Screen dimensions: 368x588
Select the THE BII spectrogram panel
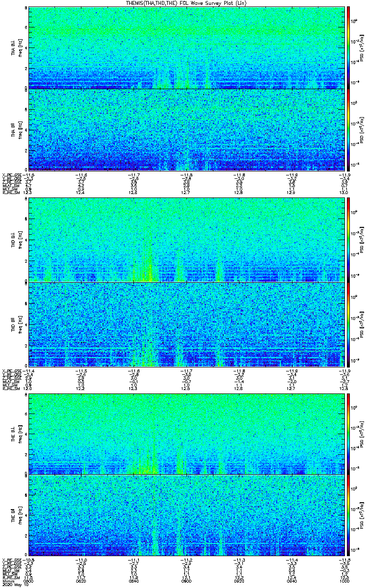pyautogui.click(x=186, y=515)
